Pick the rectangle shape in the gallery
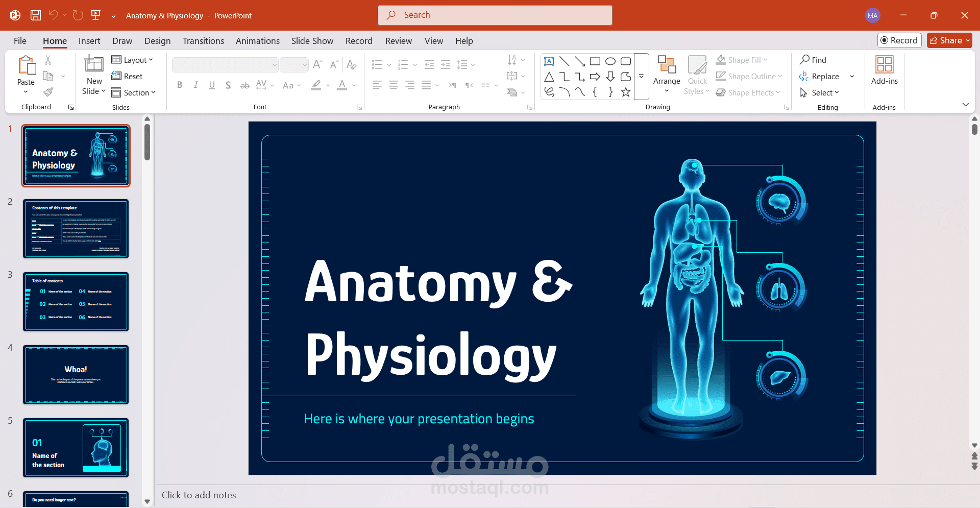Screen dimensions: 980x508 595,61
